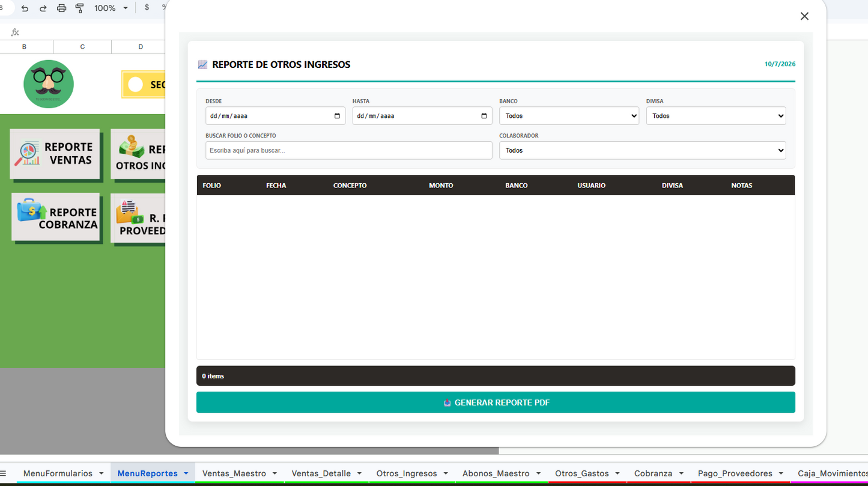Screen dimensions: 868x486
Task: Open the all sheets list icon
Action: [x=4, y=473]
